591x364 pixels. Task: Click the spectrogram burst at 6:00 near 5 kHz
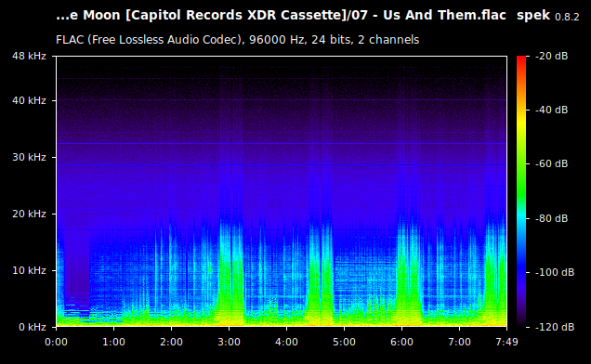pyautogui.click(x=401, y=298)
